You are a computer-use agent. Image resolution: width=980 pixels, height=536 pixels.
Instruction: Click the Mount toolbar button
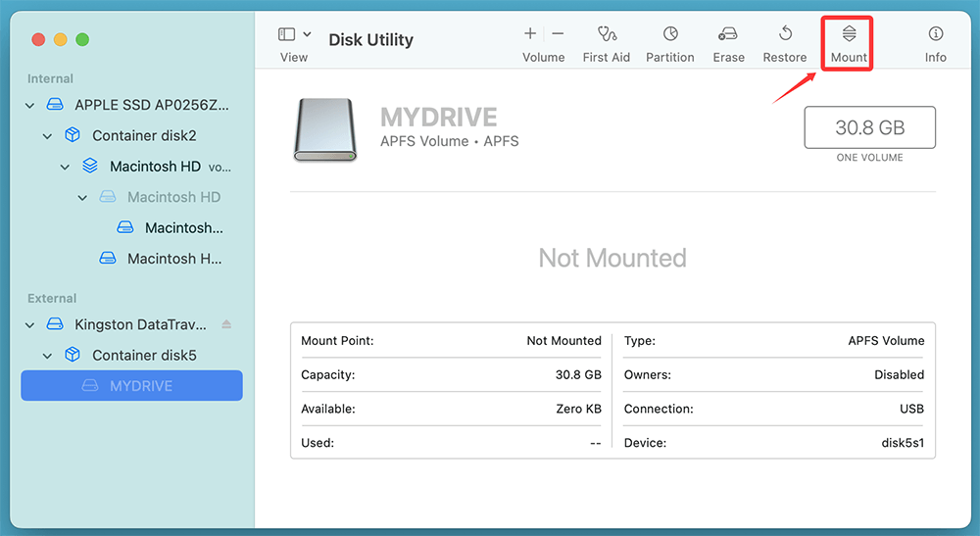[848, 44]
